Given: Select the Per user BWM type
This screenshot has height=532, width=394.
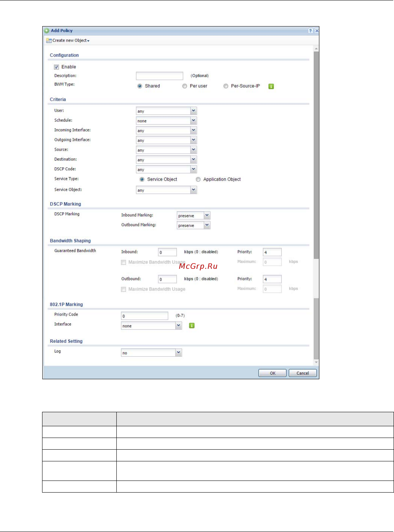Looking at the screenshot, I should pyautogui.click(x=185, y=86).
